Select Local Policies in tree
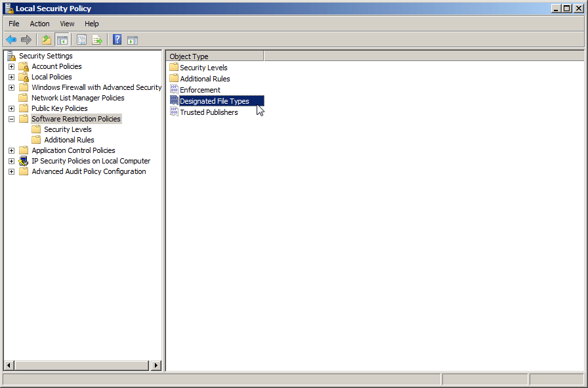The height and width of the screenshot is (388, 588). click(x=52, y=77)
